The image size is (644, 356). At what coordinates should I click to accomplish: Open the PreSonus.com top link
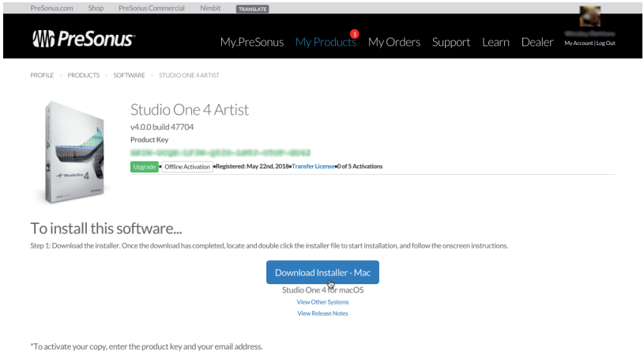pyautogui.click(x=51, y=8)
